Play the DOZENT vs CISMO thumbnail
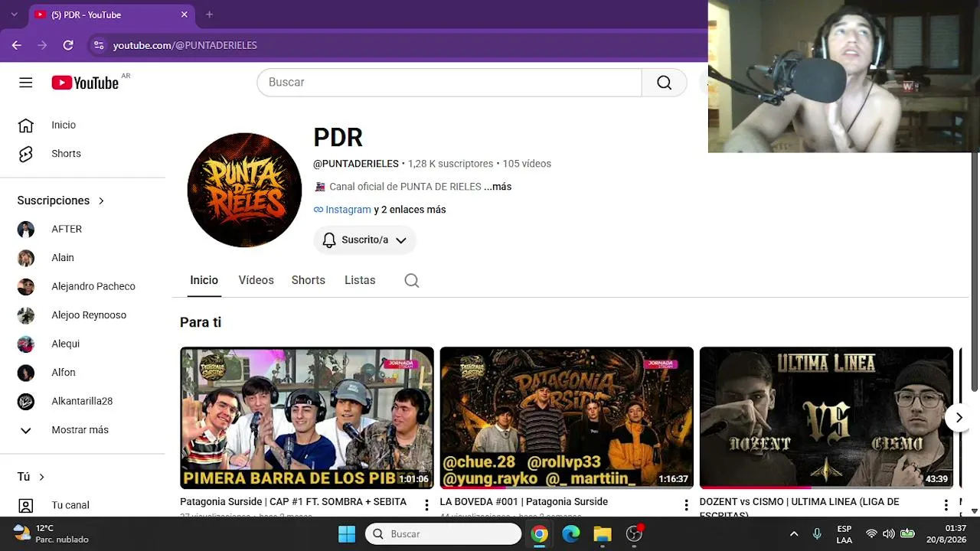Image resolution: width=980 pixels, height=551 pixels. 826,418
